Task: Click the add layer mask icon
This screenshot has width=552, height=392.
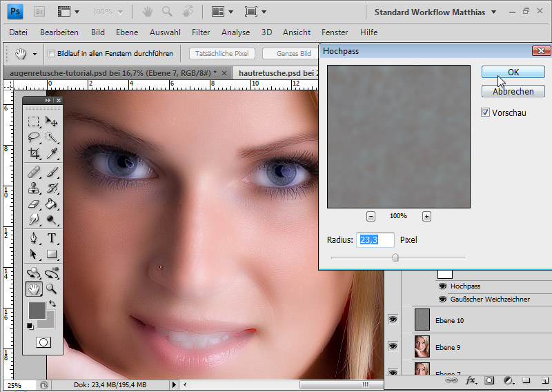Action: [489, 380]
